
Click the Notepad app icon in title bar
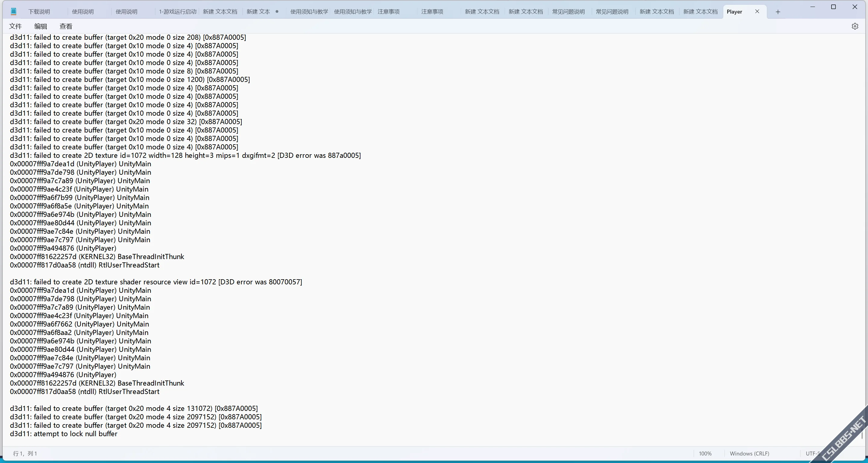tap(14, 11)
